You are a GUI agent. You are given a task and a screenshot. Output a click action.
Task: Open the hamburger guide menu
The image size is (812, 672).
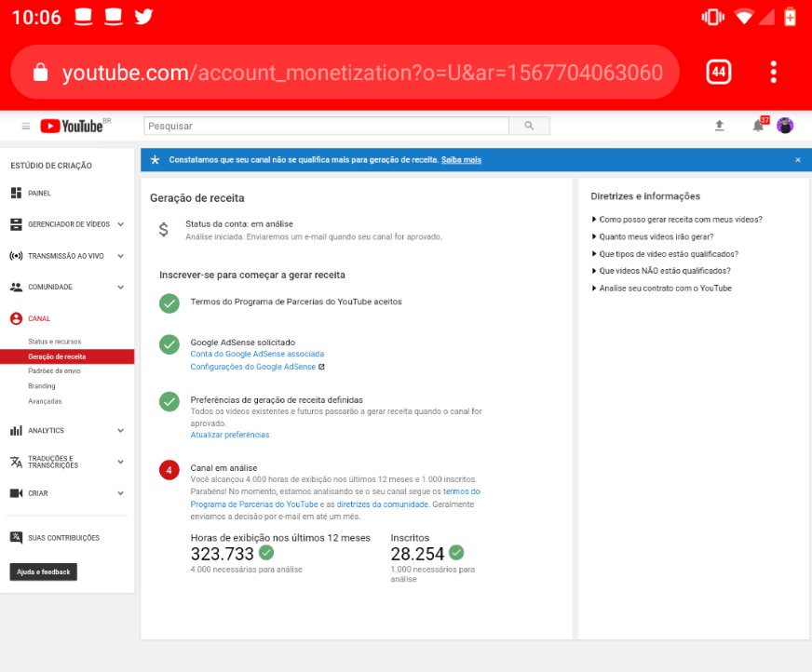(26, 126)
